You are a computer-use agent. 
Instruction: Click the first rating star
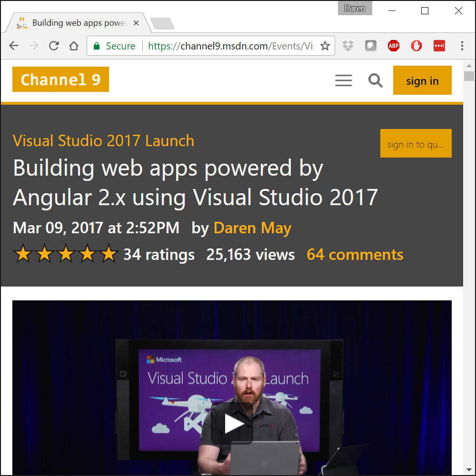pyautogui.click(x=23, y=253)
